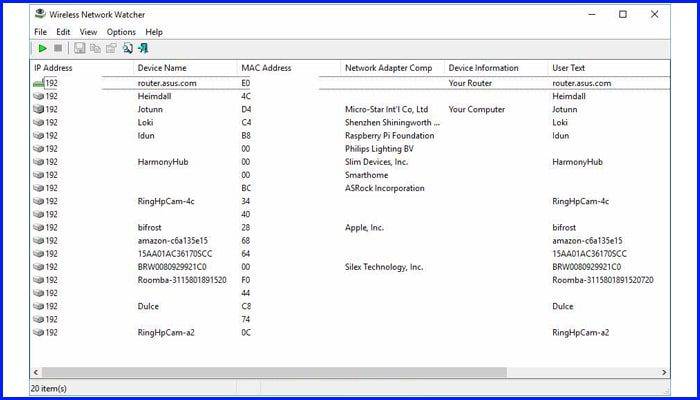Select the router.asus.com device name cell
Viewport: 700px width, 400px height.
click(x=167, y=83)
